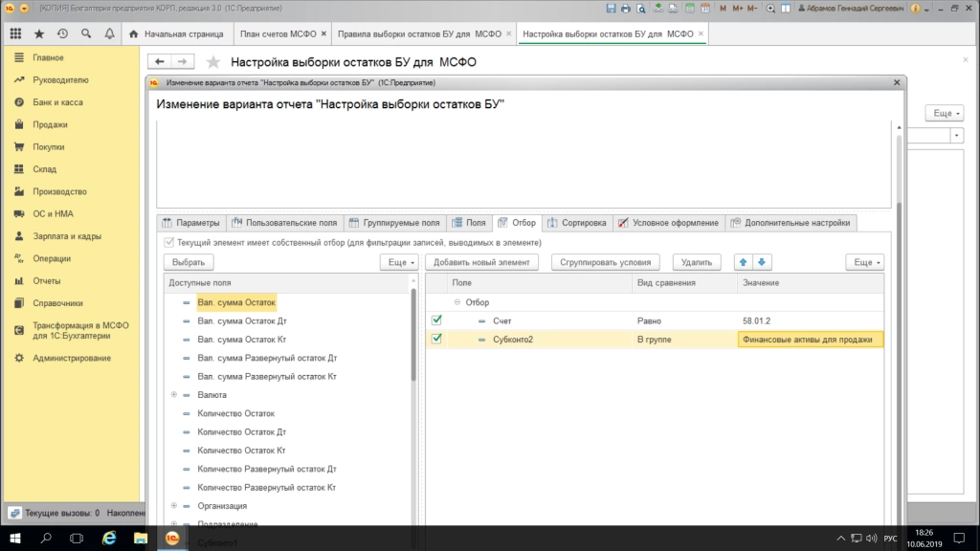Click Удалить button
The image size is (980, 551).
[x=697, y=262]
